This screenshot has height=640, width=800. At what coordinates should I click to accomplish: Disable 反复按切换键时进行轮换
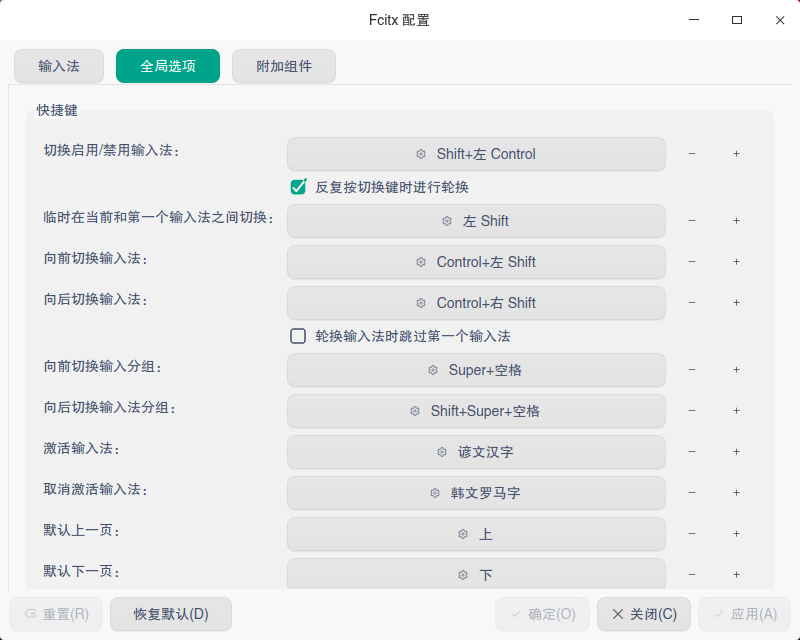(x=298, y=186)
